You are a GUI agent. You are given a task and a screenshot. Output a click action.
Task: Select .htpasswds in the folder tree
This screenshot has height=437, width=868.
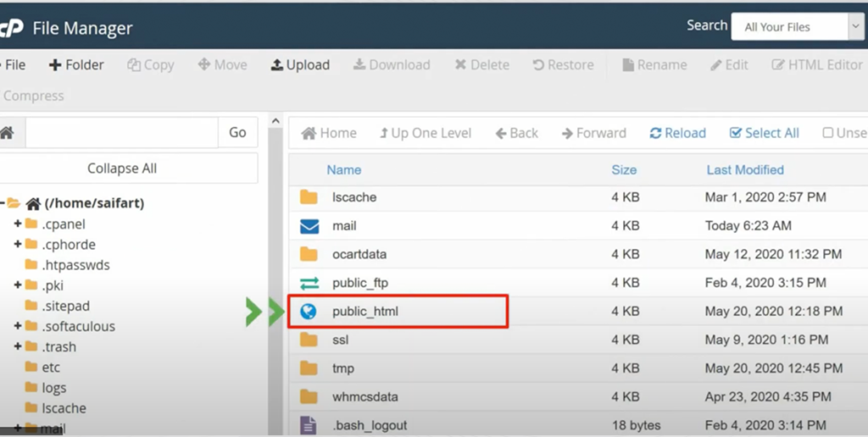(75, 265)
